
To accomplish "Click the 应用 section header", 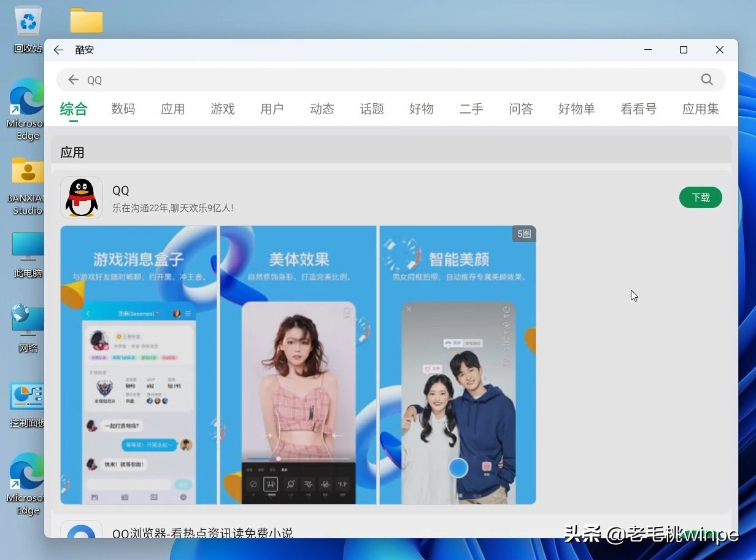I will click(x=72, y=153).
